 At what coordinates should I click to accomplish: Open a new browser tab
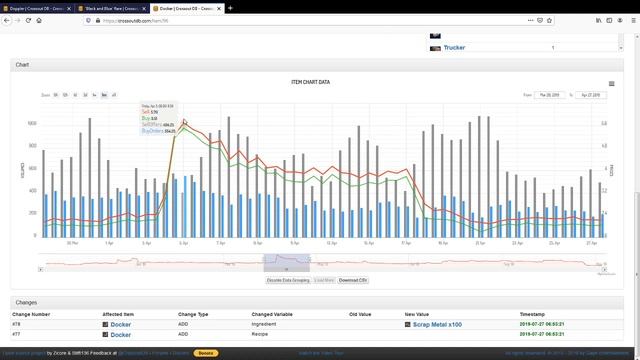230,8
